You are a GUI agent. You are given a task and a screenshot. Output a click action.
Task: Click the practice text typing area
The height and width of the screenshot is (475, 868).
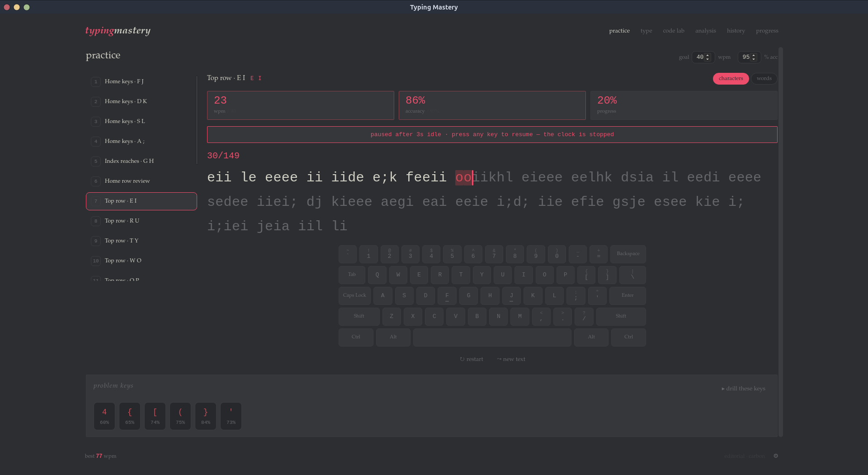[492, 202]
